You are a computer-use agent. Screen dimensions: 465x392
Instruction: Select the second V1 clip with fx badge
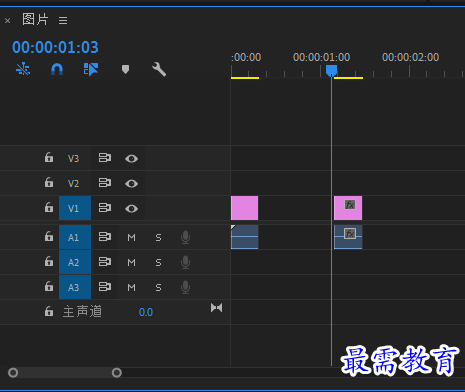(348, 208)
